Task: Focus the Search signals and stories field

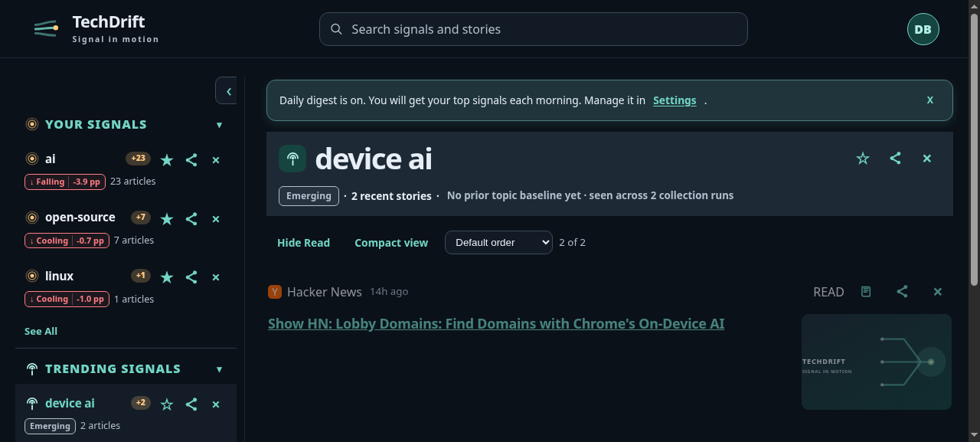Action: (x=534, y=29)
